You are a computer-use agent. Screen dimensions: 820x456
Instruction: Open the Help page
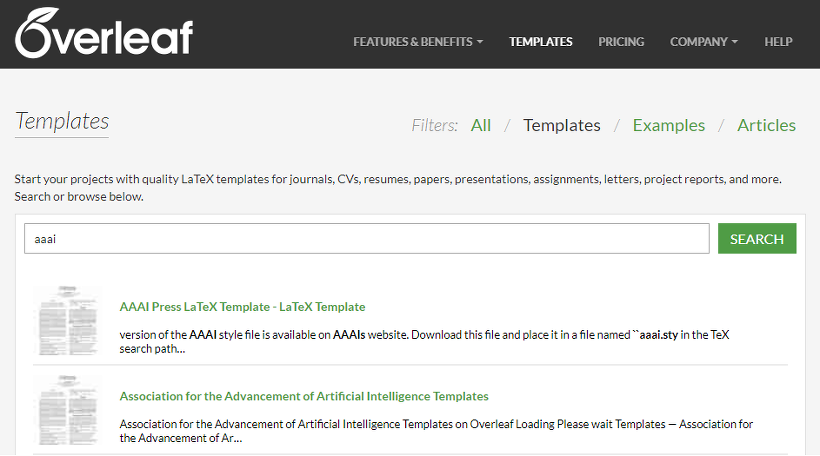point(778,41)
